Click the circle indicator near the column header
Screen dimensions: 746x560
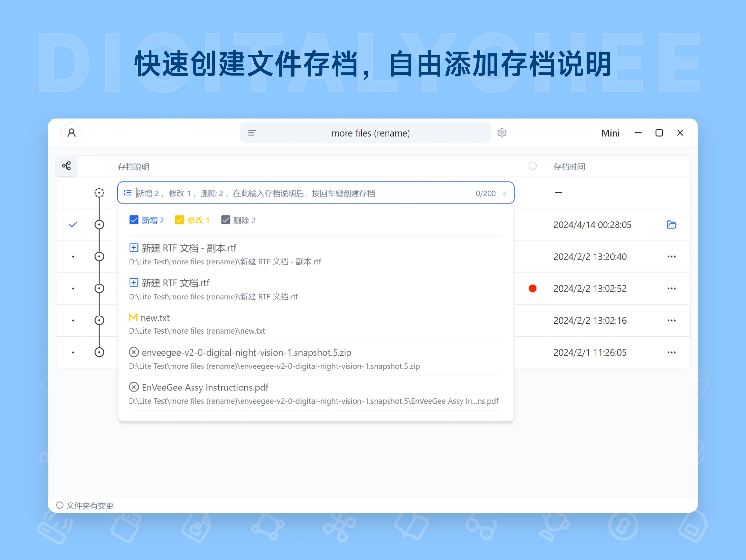[533, 166]
